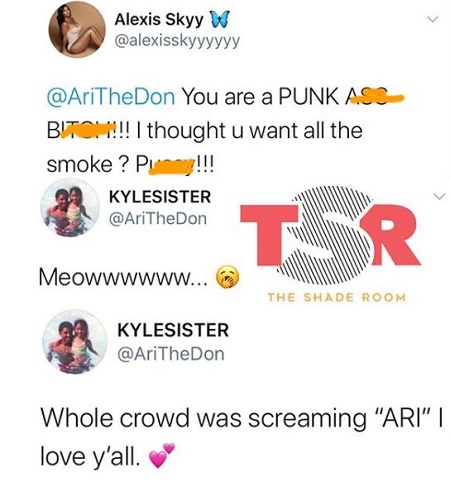450x491 pixels.
Task: Click the blue butterfly emoji beside Alexis Skyy
Action: pos(219,19)
